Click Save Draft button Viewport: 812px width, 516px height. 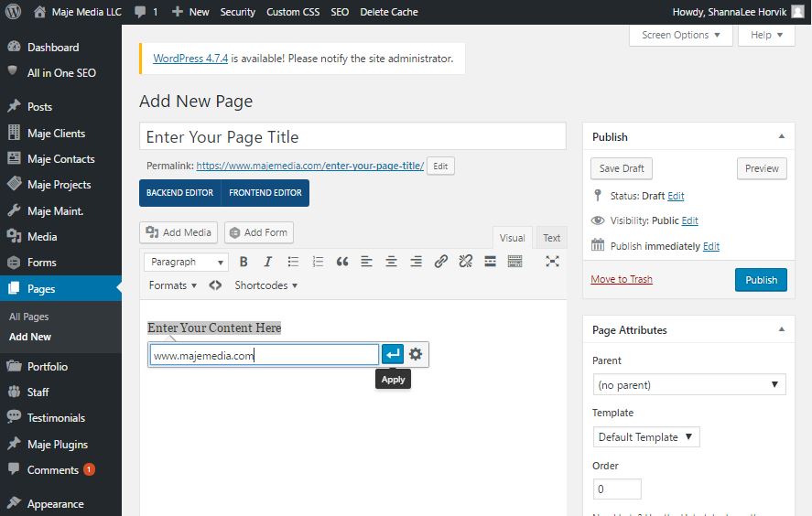[x=622, y=168]
